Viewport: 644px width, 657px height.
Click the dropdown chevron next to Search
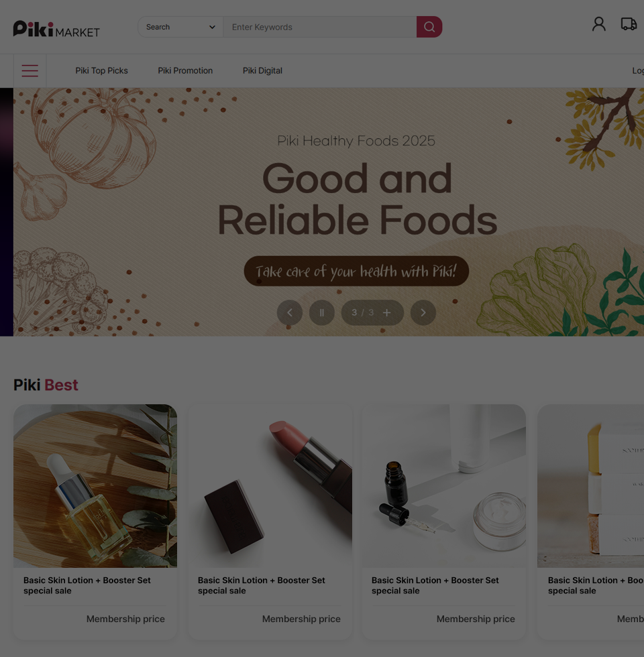point(212,27)
